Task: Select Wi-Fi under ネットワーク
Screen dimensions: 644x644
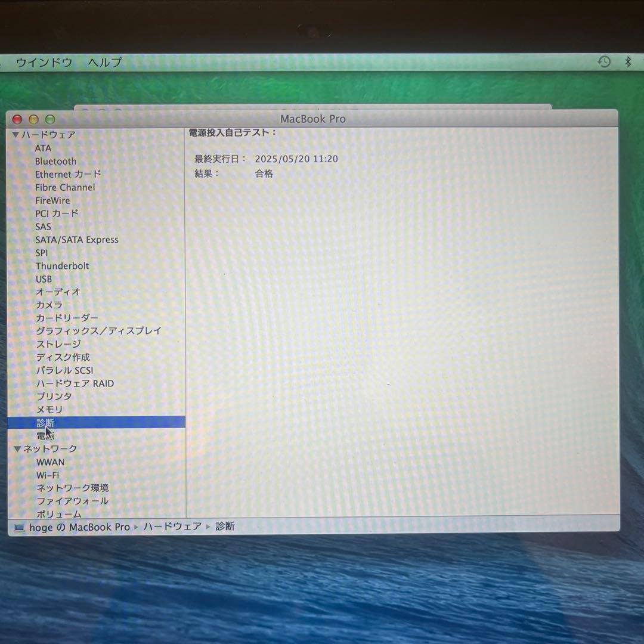Action: [x=47, y=475]
